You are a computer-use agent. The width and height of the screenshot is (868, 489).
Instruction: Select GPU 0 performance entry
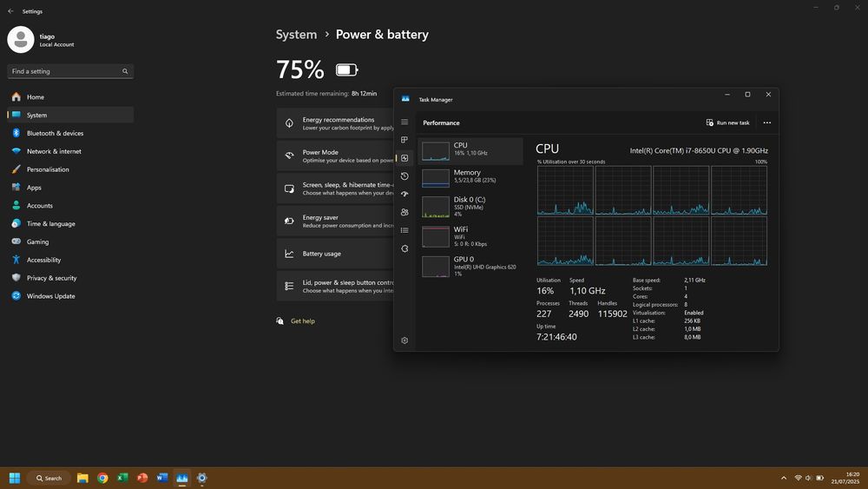click(x=470, y=267)
